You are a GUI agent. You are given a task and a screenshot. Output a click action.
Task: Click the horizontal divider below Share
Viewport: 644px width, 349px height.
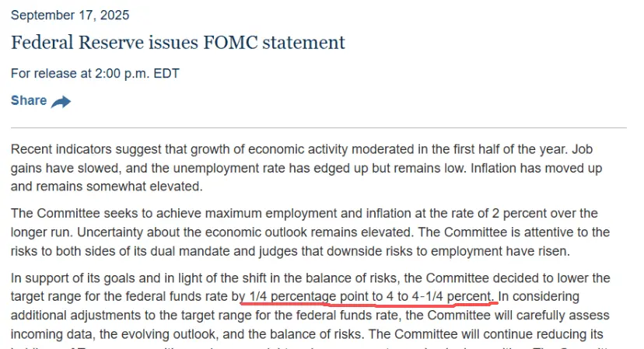(319, 127)
